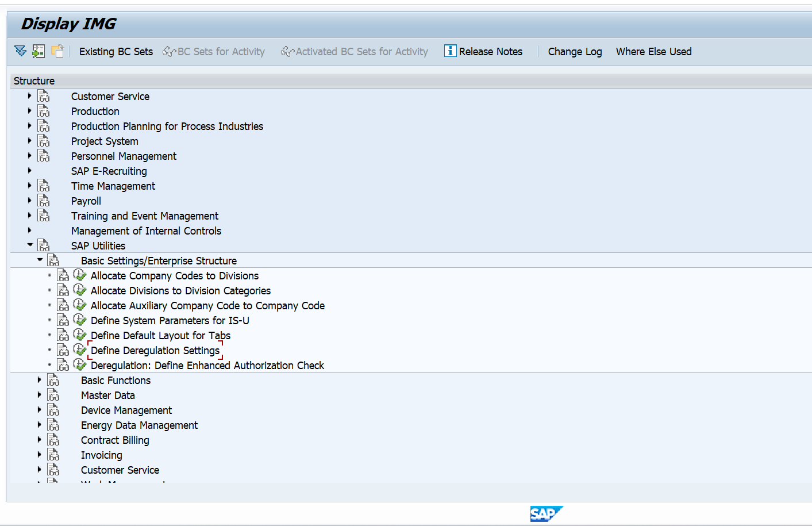Screen dimensions: 812x526
Task: Execute activity Define System Parameters for IS-U
Action: pos(80,320)
